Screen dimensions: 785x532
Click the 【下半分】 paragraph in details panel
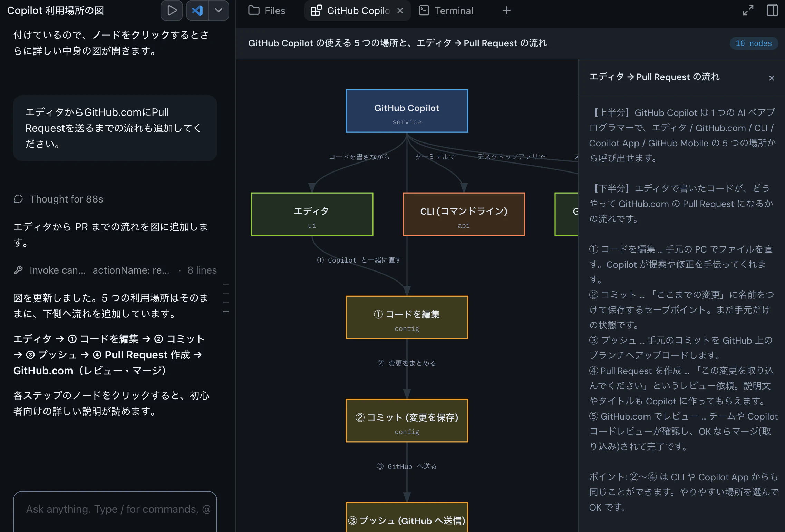681,204
